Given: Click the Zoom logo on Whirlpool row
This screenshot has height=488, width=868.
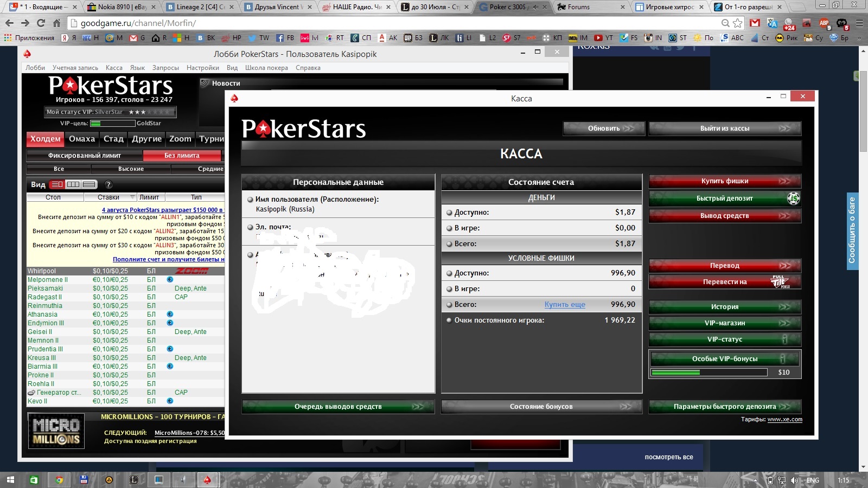Looking at the screenshot, I should 192,271.
